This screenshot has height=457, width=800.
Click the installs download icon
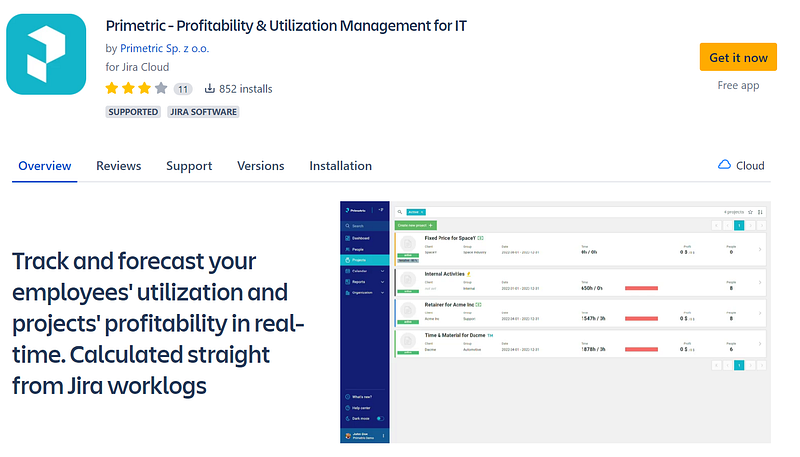point(210,88)
